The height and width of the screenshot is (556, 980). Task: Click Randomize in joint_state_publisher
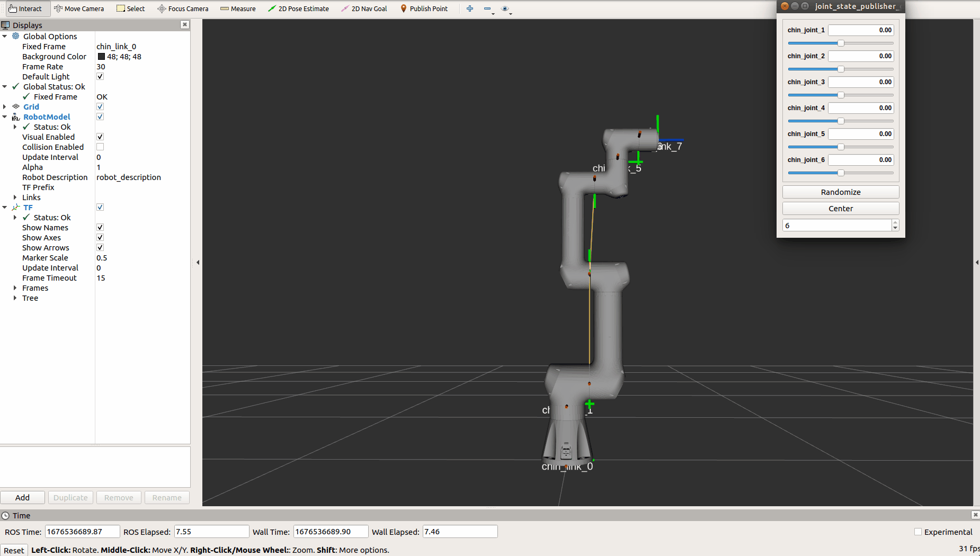(x=841, y=192)
